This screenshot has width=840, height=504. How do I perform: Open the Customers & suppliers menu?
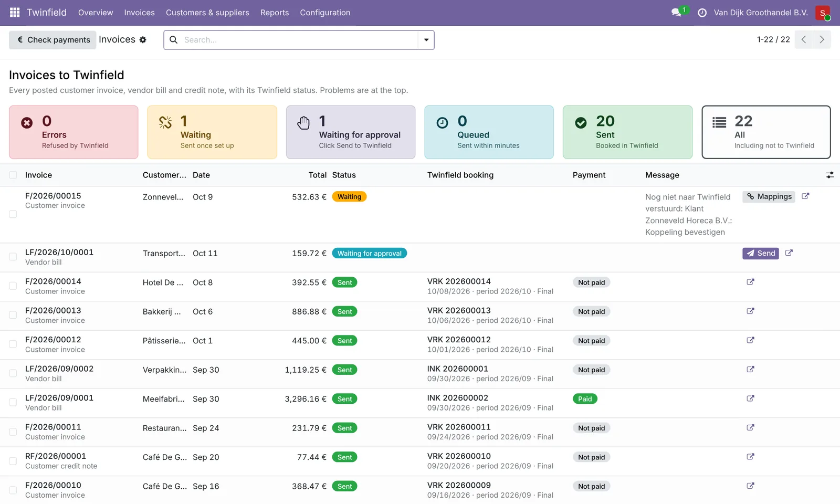click(207, 13)
